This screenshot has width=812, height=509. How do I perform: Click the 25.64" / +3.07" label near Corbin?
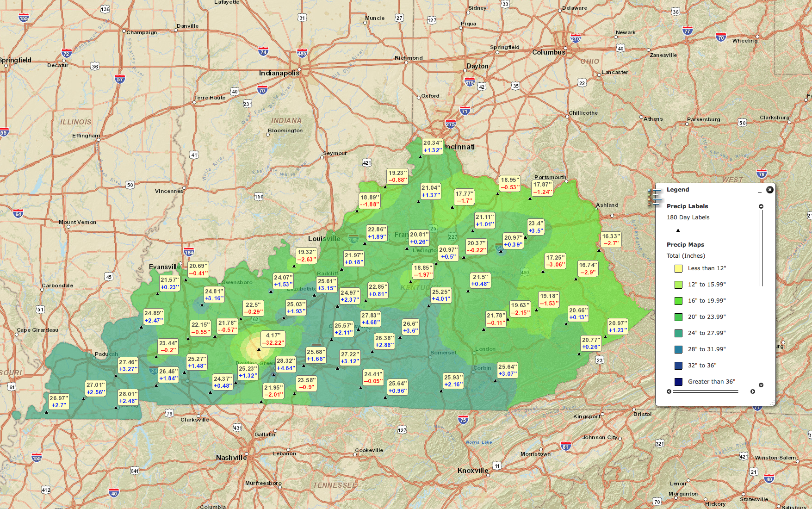tap(508, 370)
